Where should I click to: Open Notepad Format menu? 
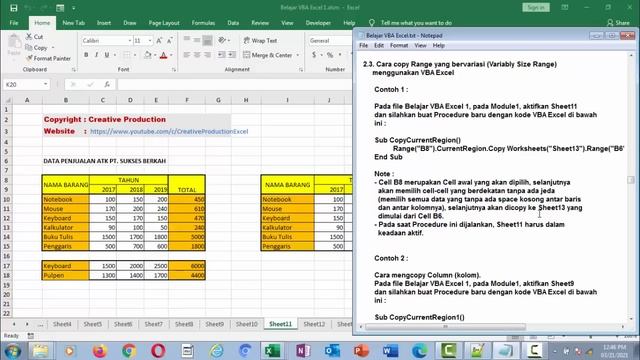click(399, 45)
